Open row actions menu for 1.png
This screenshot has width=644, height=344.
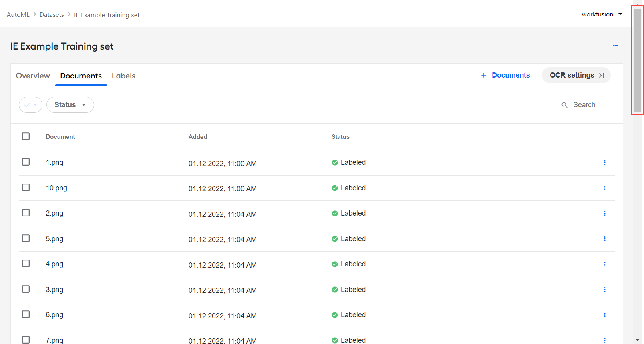click(605, 163)
